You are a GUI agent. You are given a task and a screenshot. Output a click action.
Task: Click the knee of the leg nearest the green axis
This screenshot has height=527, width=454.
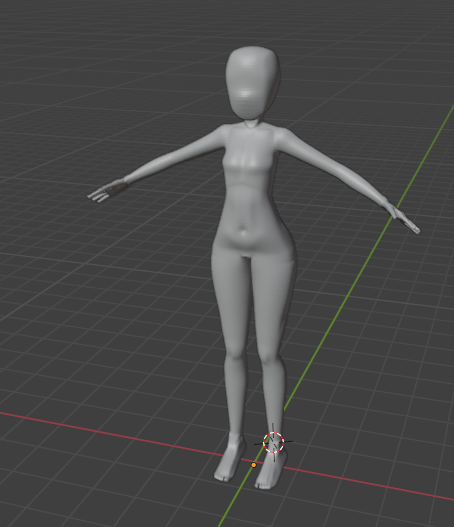click(x=272, y=355)
